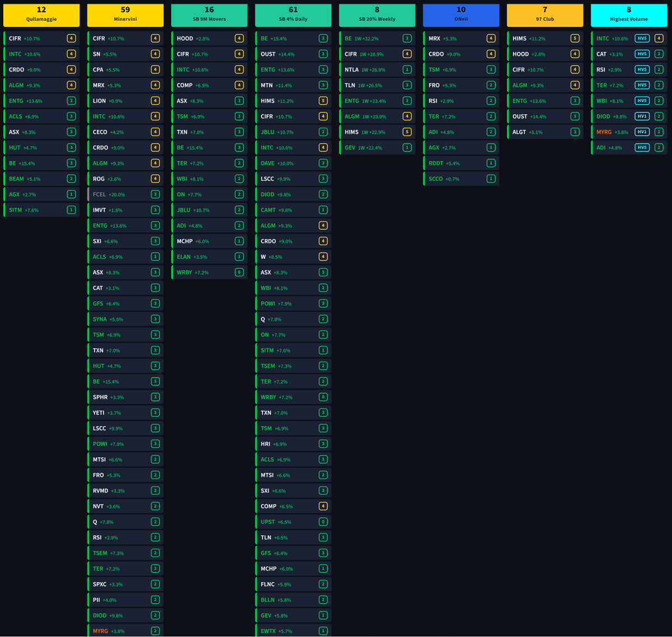Select MRX +5.3% in ONeil list
The width and height of the screenshot is (672, 637).
[461, 39]
